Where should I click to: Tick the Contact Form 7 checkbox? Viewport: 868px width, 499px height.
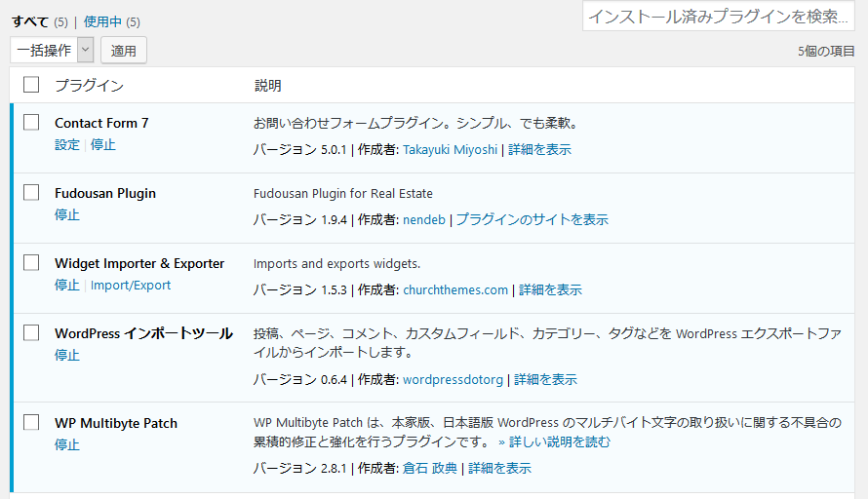point(31,122)
